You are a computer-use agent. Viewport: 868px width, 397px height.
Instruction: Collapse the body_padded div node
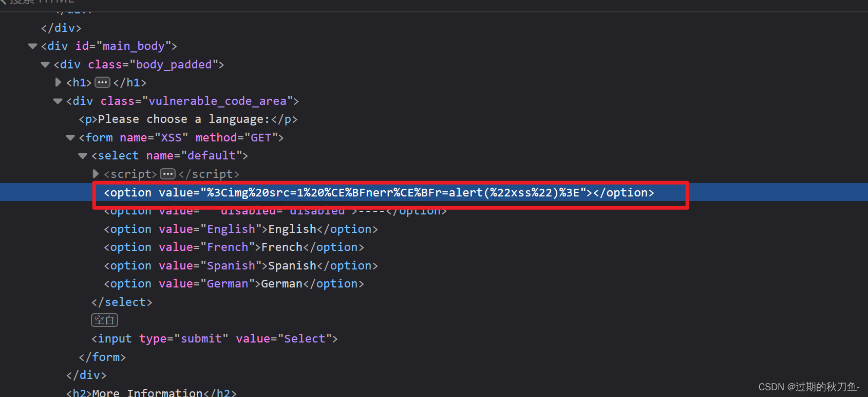(x=45, y=65)
